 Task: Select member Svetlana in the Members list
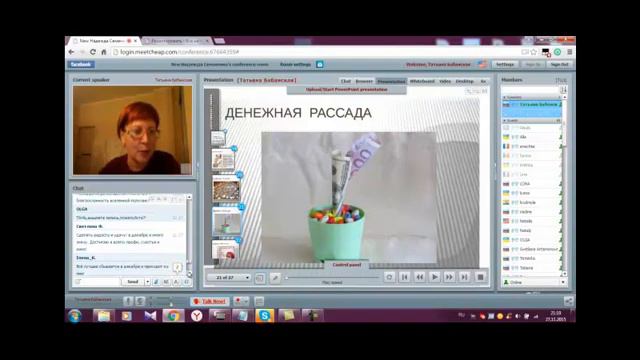tap(531, 249)
